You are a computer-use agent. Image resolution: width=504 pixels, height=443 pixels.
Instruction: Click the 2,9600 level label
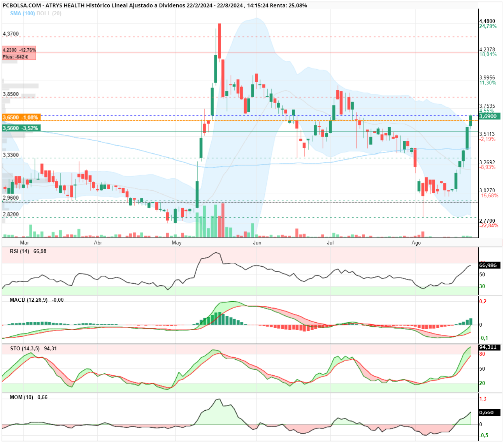pos(11,198)
